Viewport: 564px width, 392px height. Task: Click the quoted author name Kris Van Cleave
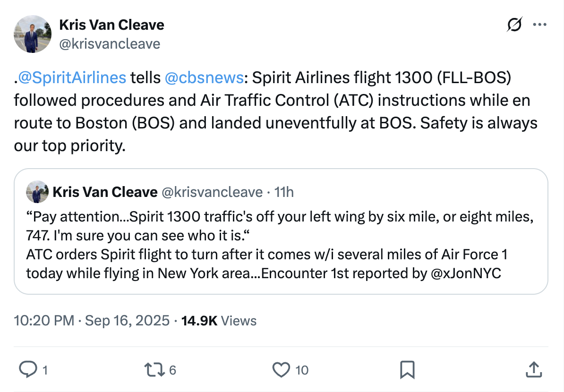coord(105,192)
